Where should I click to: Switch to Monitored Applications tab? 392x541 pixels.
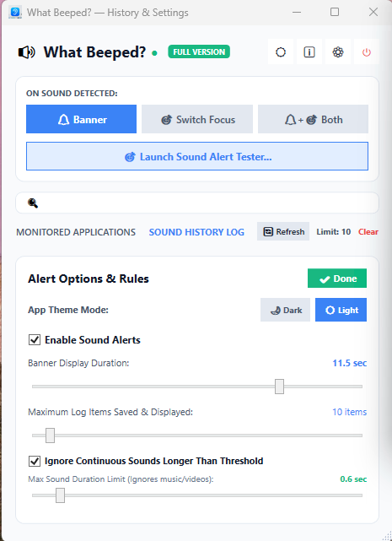76,232
